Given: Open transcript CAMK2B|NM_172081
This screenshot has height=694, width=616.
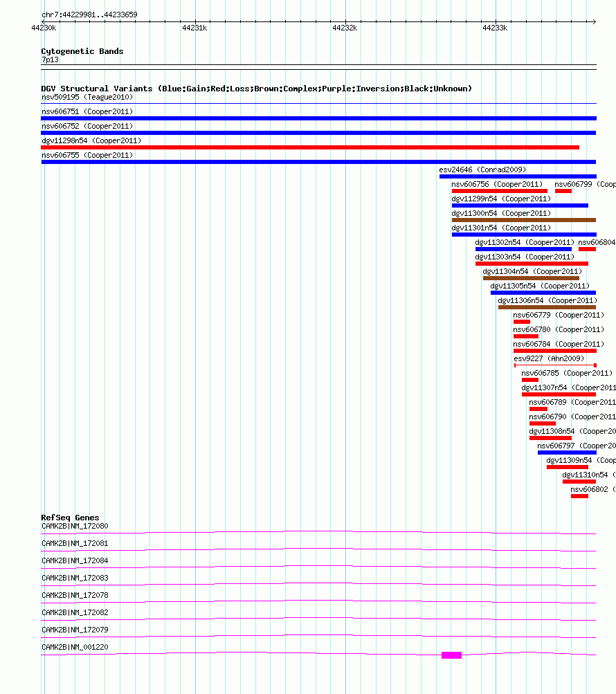Looking at the screenshot, I should point(75,544).
